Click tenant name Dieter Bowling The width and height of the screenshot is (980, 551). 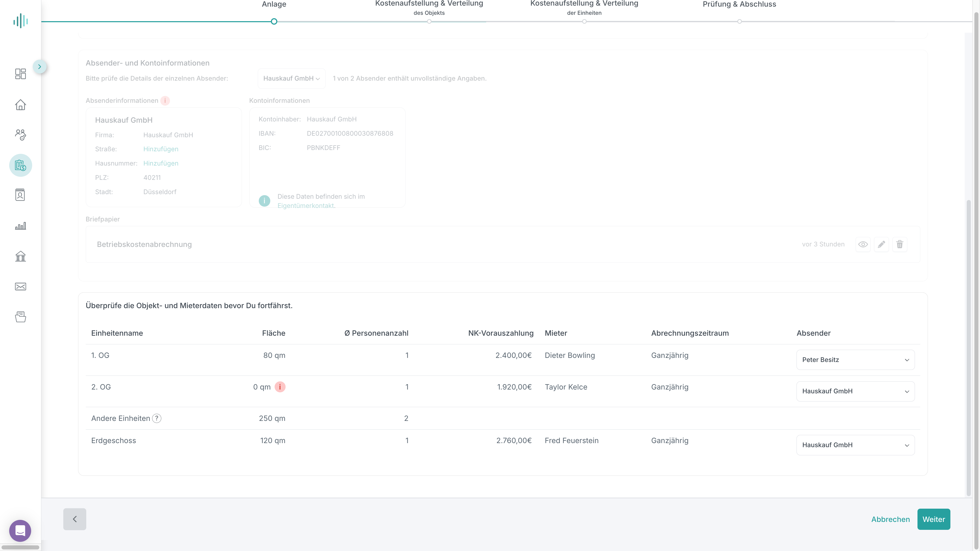click(570, 355)
